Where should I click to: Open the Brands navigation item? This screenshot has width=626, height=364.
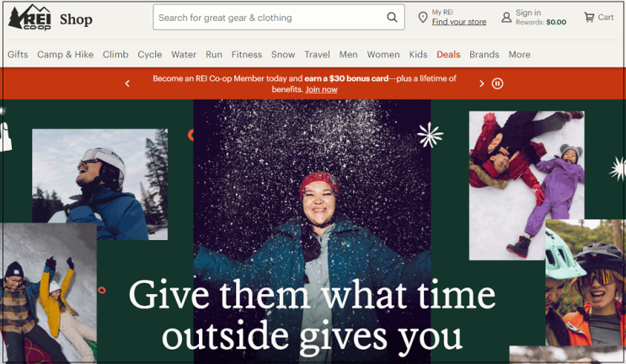(x=484, y=54)
